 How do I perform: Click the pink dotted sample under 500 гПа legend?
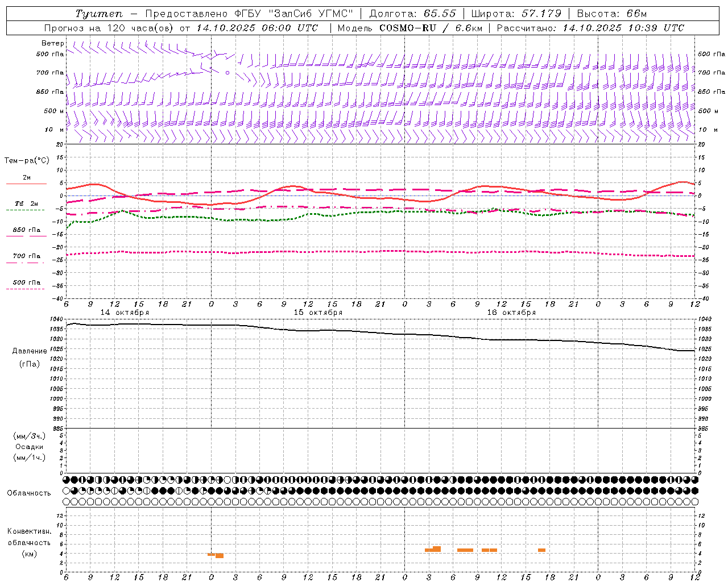click(25, 289)
